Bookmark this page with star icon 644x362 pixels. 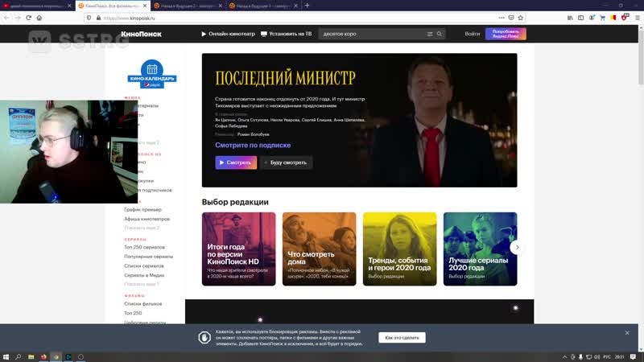tap(520, 18)
